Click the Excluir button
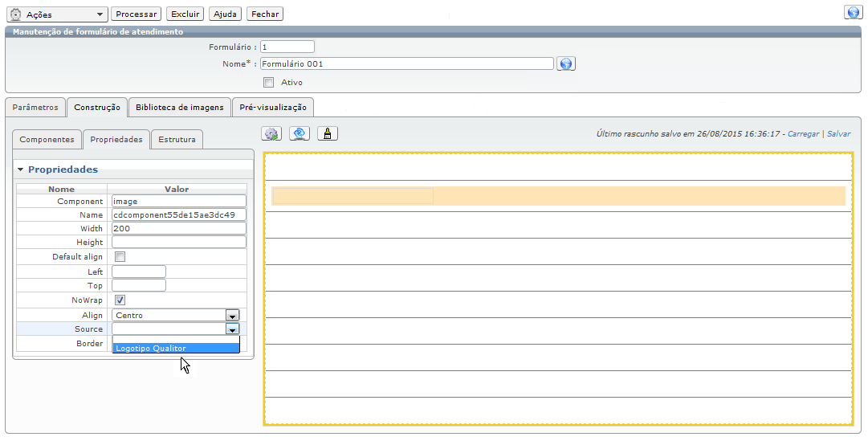The image size is (868, 441). [x=185, y=14]
